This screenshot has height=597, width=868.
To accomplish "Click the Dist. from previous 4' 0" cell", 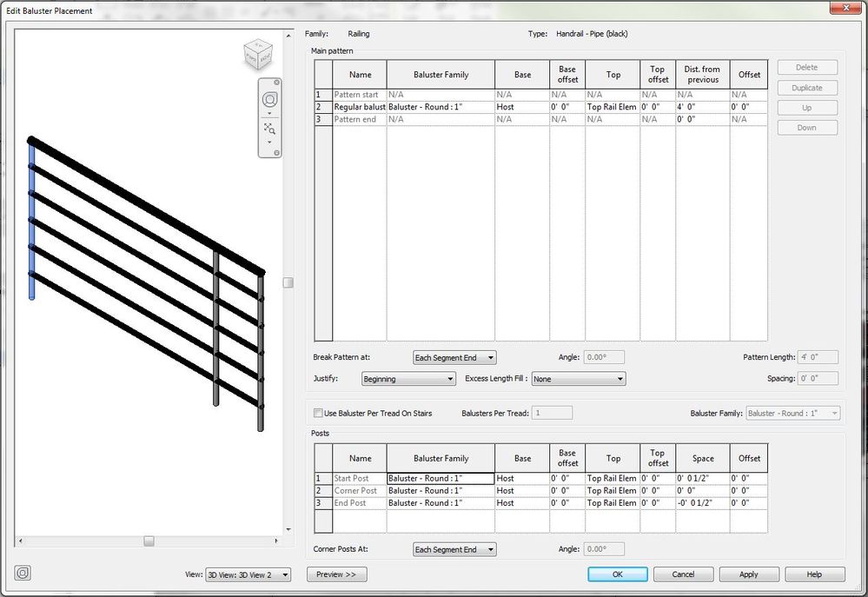I will coord(703,107).
